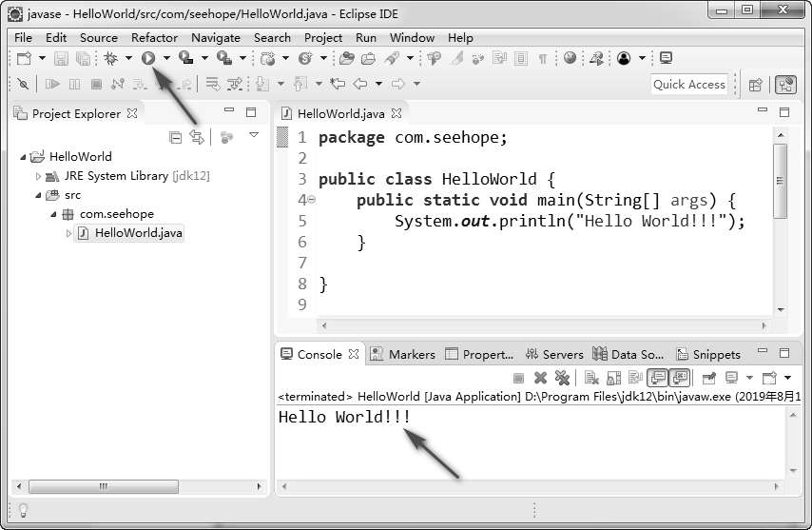
Task: Click the Save icon in toolbar
Action: [x=61, y=59]
